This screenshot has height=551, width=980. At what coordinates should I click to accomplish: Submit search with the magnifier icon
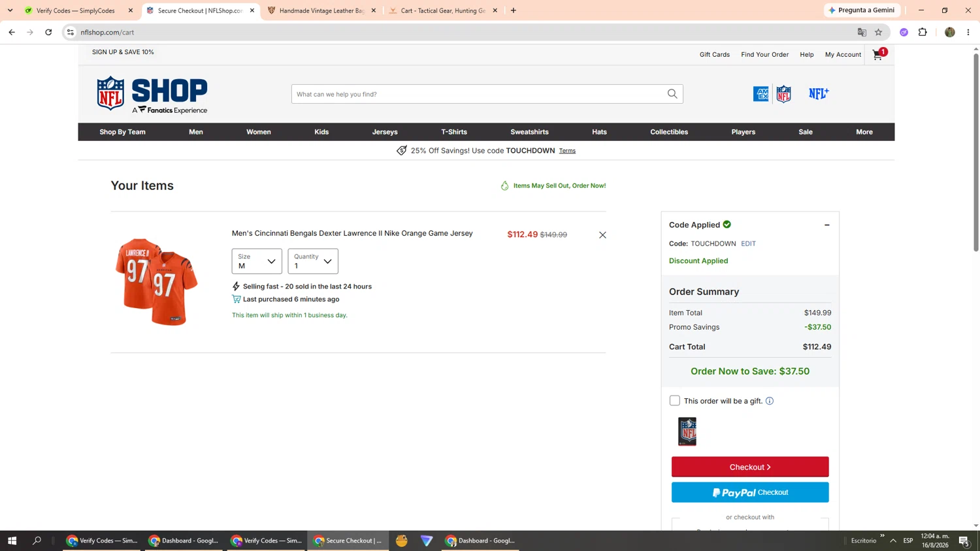672,94
